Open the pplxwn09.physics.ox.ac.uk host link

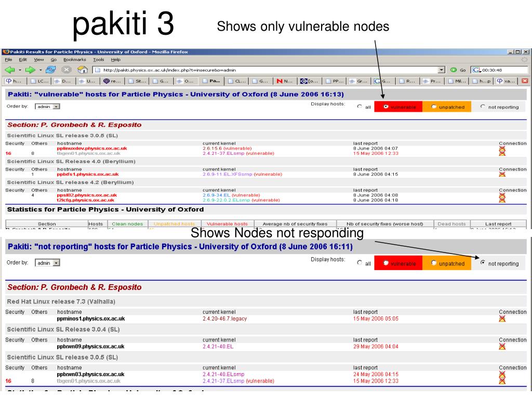click(90, 347)
